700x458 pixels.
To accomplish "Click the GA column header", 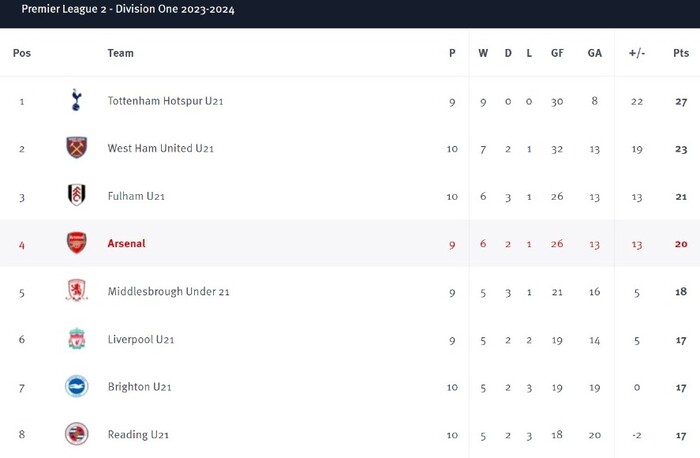I will coord(594,53).
